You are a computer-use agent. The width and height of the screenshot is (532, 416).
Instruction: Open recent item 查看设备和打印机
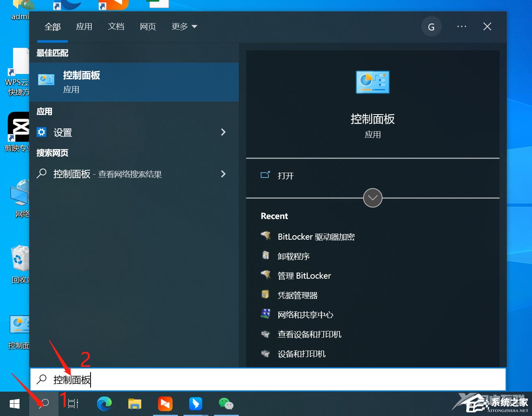pyautogui.click(x=309, y=334)
